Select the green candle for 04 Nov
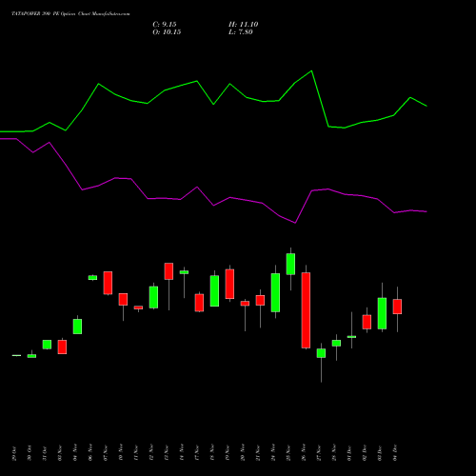Screen dimensions: 476x476 [x=77, y=327]
